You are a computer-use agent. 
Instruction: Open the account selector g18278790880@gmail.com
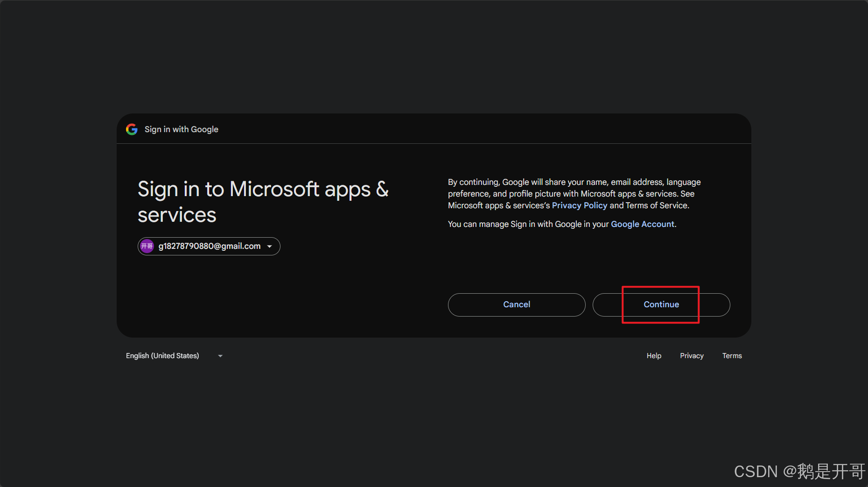click(209, 246)
